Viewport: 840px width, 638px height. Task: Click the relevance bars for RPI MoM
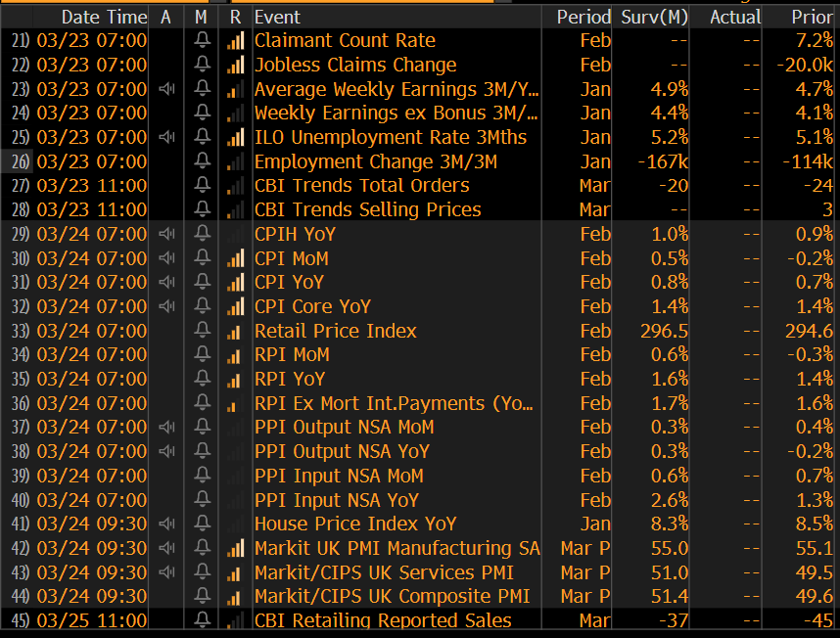pos(235,355)
